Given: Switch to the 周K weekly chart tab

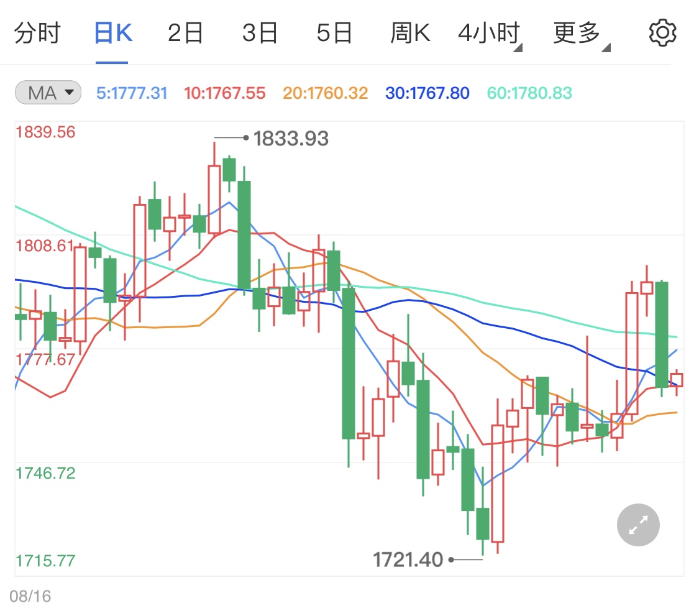Looking at the screenshot, I should point(410,32).
